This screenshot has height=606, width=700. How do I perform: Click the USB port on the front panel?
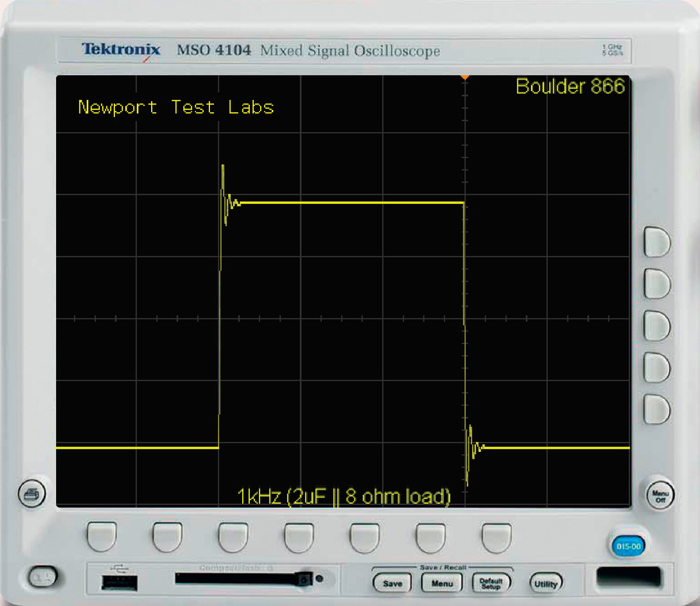(x=120, y=582)
